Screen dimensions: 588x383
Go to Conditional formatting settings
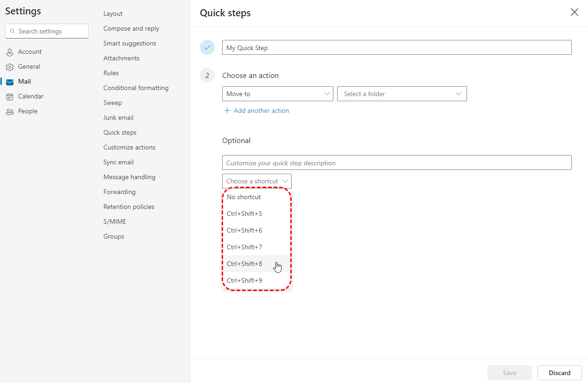click(136, 88)
